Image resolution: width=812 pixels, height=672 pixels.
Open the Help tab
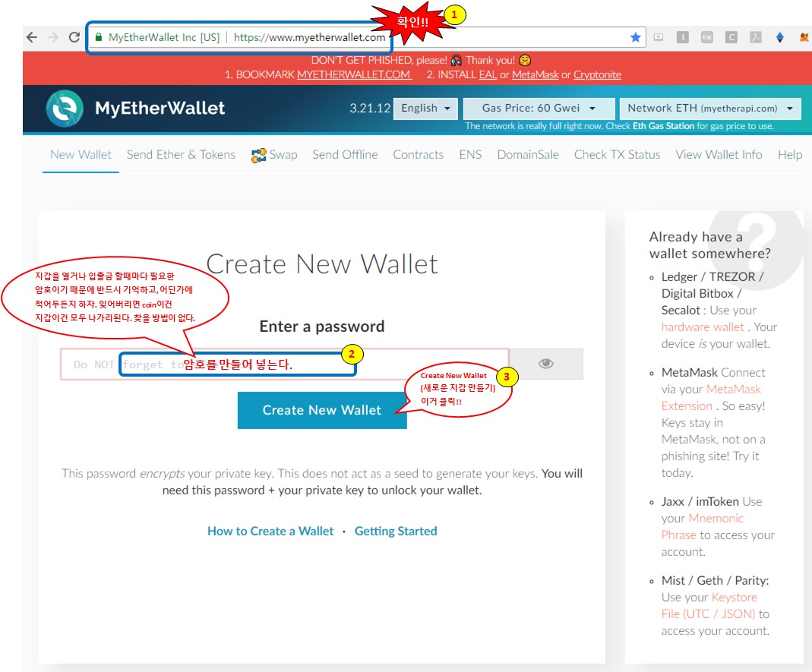[x=790, y=155]
